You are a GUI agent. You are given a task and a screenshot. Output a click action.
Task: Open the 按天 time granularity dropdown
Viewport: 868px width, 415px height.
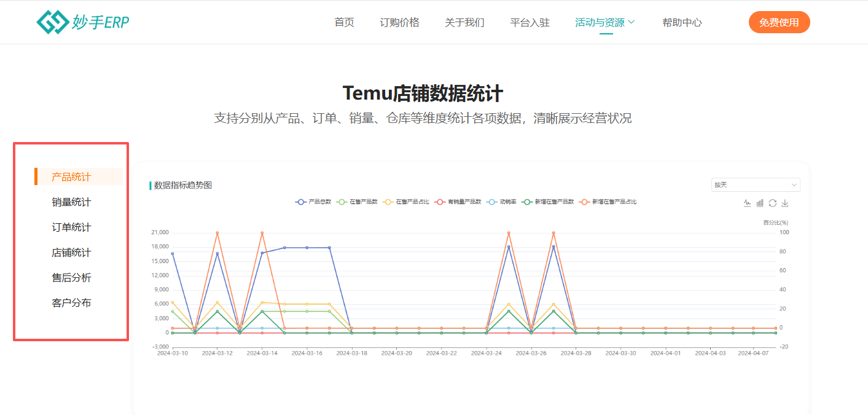tap(756, 184)
